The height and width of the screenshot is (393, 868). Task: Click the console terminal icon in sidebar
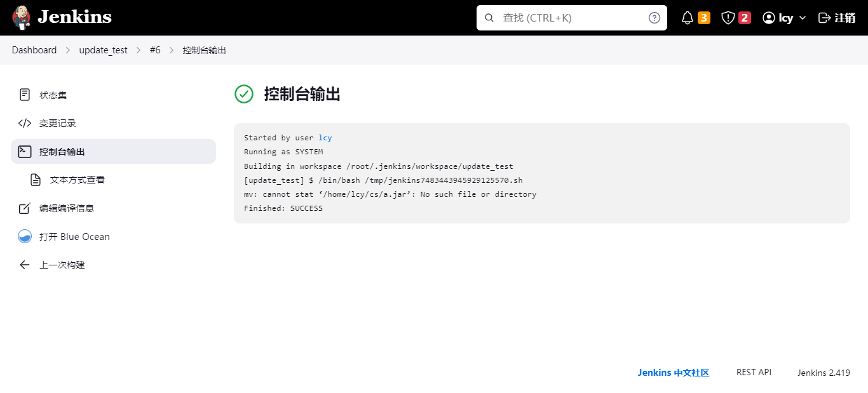pos(25,151)
